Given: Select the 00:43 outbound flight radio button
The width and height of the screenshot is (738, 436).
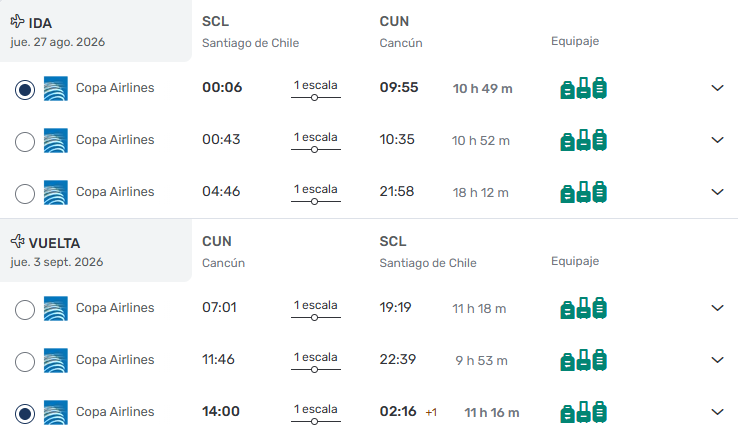Looking at the screenshot, I should click(x=25, y=141).
